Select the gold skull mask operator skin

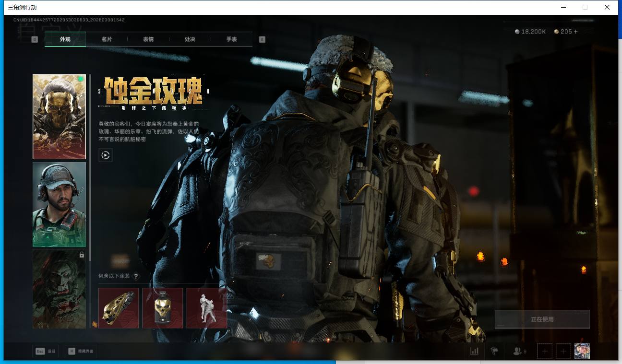[x=59, y=117]
